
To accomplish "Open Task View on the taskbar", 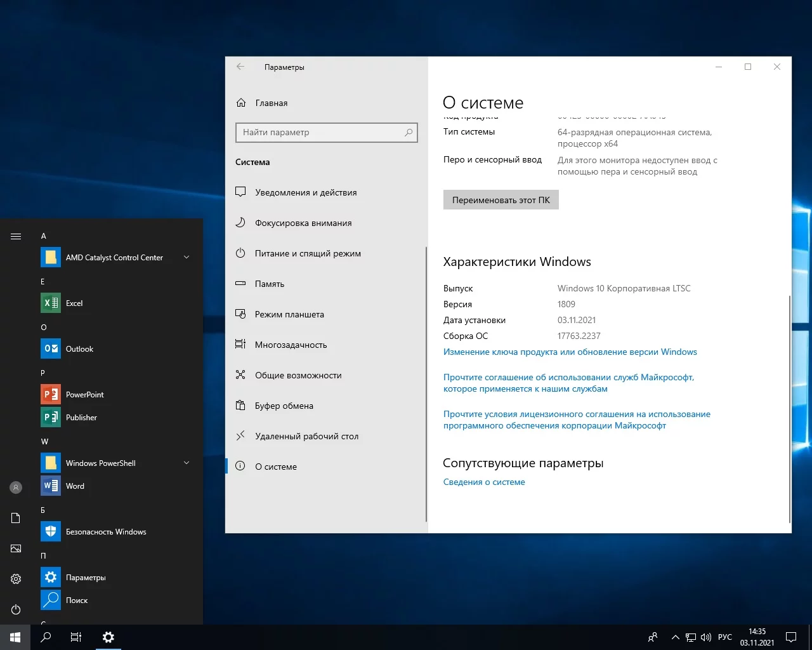I will coord(76,637).
